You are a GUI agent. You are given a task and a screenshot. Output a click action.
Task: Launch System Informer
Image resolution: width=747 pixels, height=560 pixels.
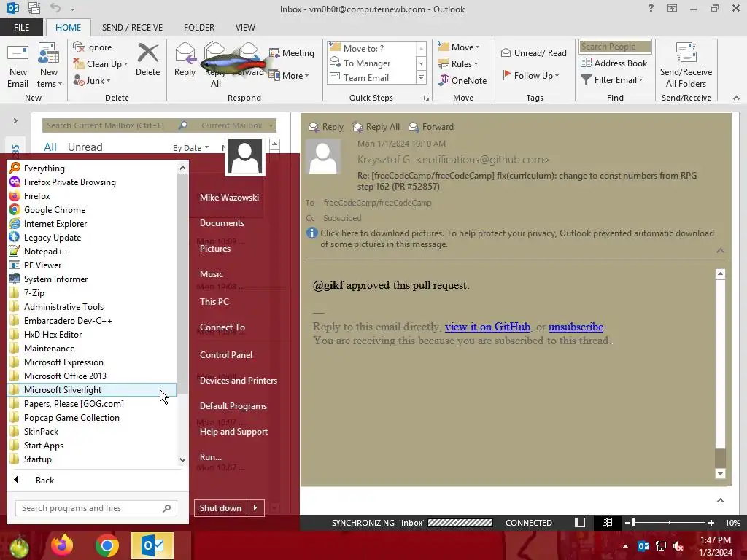point(93,279)
